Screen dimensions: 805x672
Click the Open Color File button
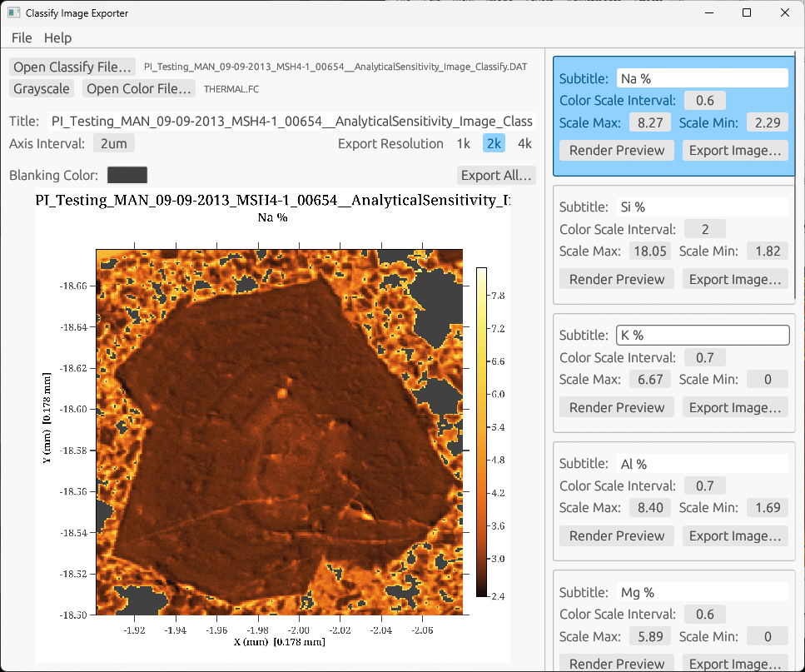(140, 88)
